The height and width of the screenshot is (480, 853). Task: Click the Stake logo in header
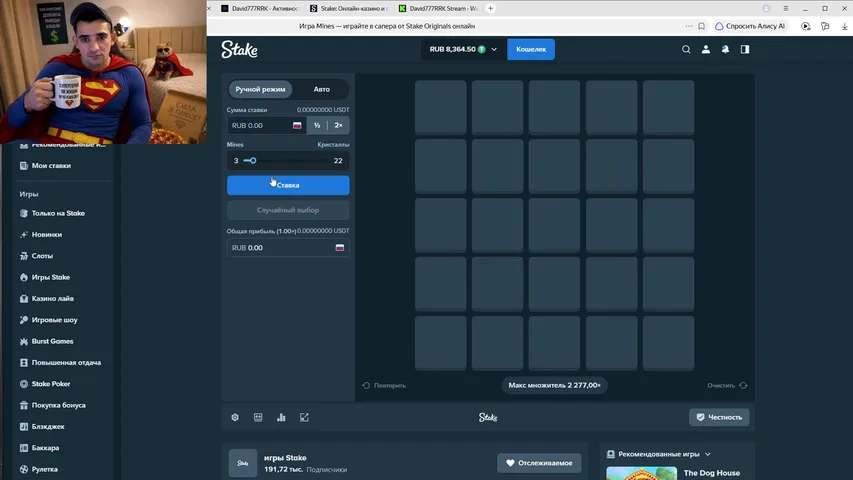pos(239,50)
